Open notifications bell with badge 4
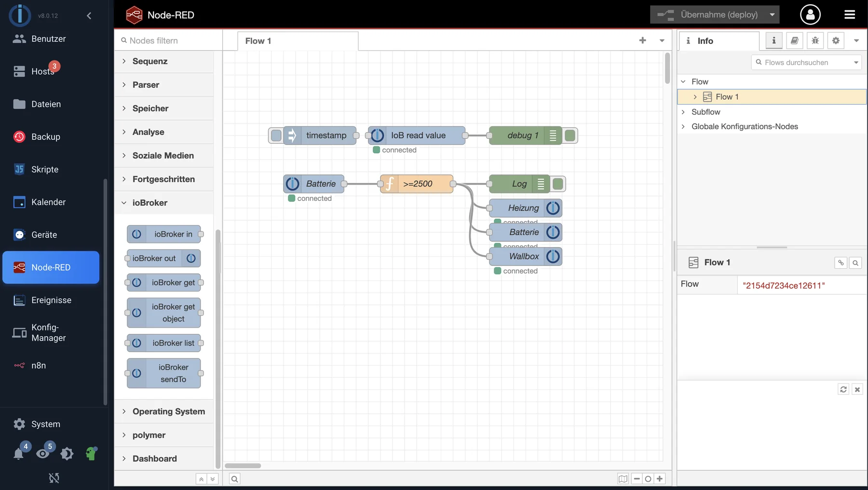868x490 pixels. [x=19, y=453]
